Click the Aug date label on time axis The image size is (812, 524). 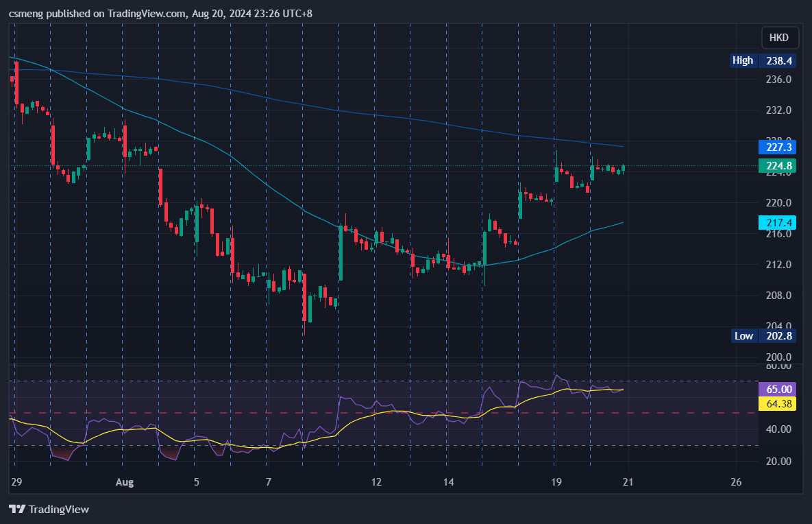(124, 483)
